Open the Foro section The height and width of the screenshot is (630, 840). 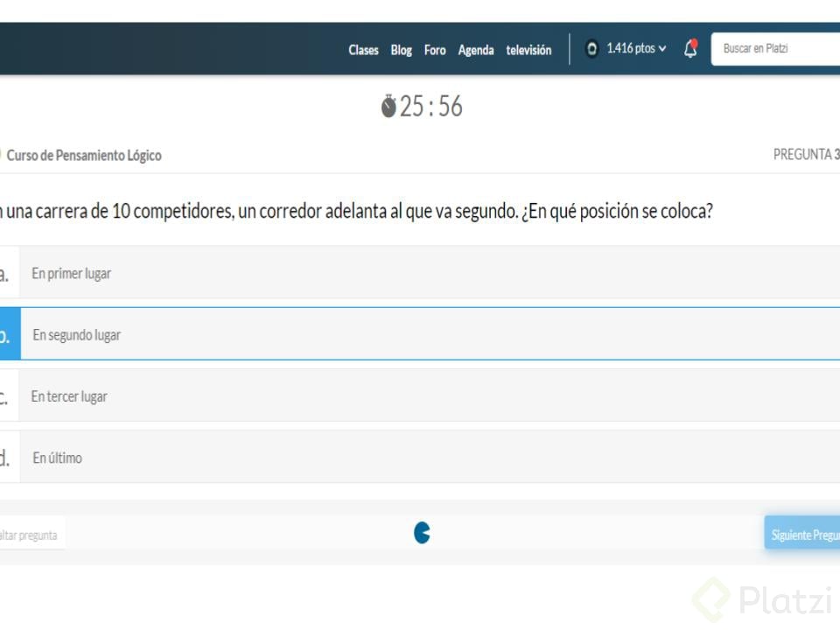[x=435, y=50]
